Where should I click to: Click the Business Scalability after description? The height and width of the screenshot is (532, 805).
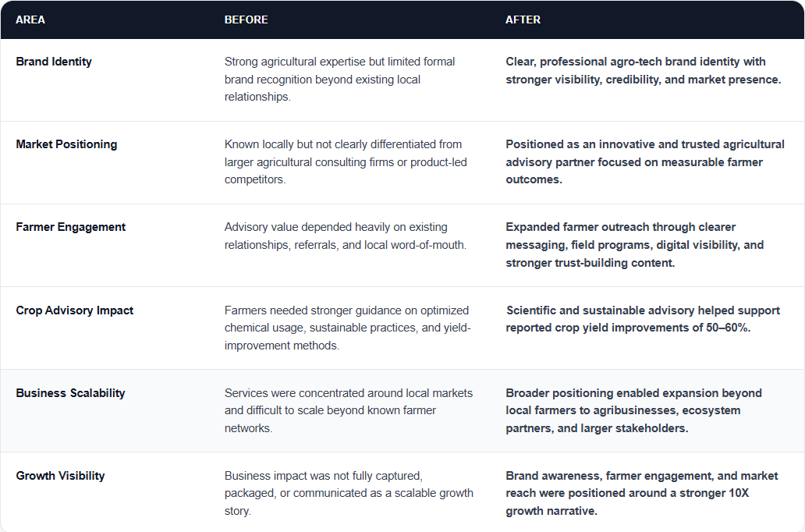[633, 410]
